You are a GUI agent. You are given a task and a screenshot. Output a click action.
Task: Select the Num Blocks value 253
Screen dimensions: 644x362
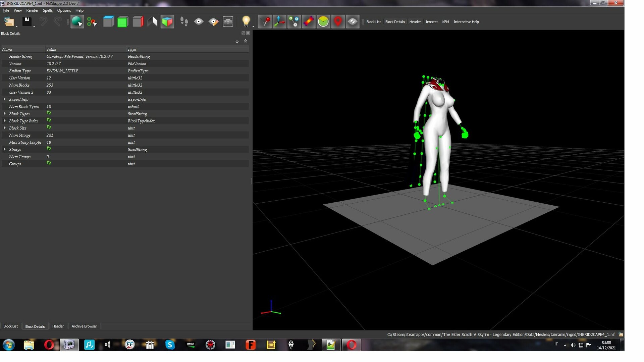tap(50, 85)
